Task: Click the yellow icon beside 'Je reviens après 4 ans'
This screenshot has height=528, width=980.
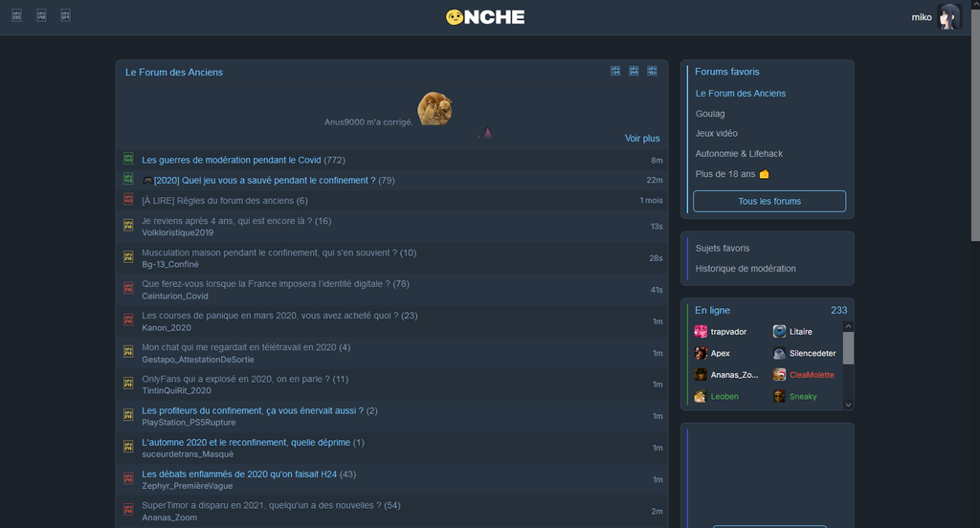Action: pyautogui.click(x=128, y=226)
